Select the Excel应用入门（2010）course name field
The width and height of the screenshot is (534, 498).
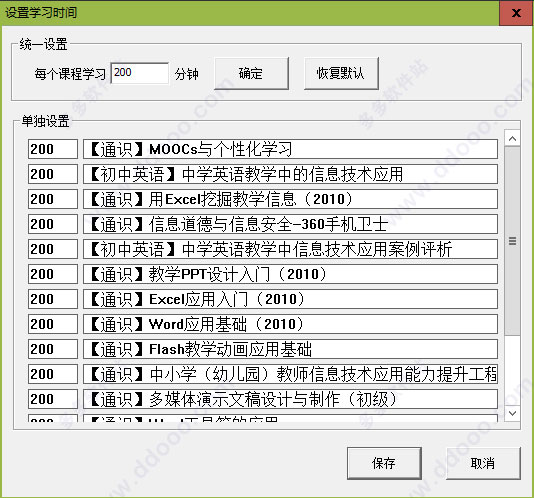click(x=290, y=299)
